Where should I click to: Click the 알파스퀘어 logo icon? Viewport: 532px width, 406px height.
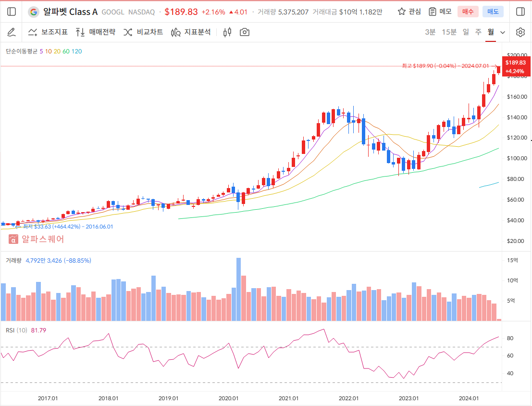tap(13, 239)
